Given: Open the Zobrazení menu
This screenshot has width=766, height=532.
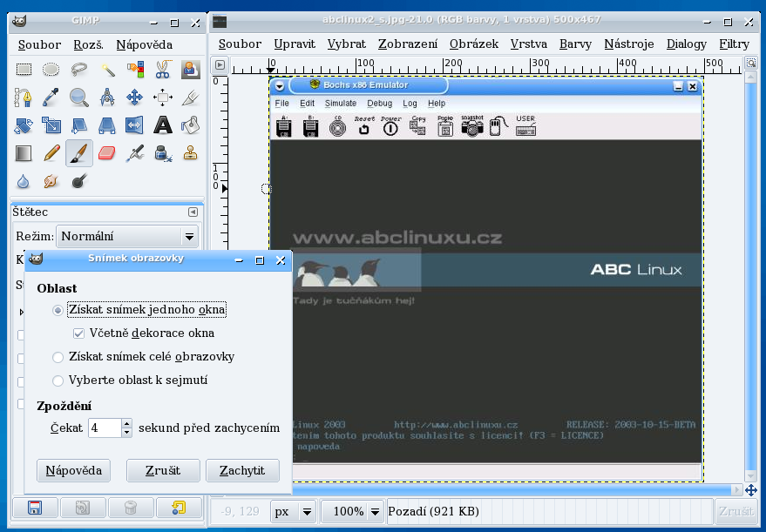Looking at the screenshot, I should [408, 44].
